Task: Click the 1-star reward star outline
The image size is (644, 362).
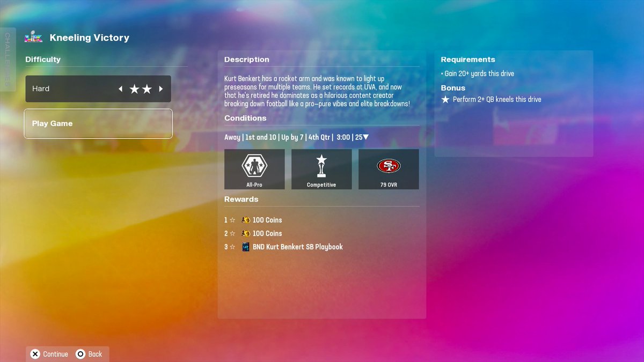Action: 232,220
